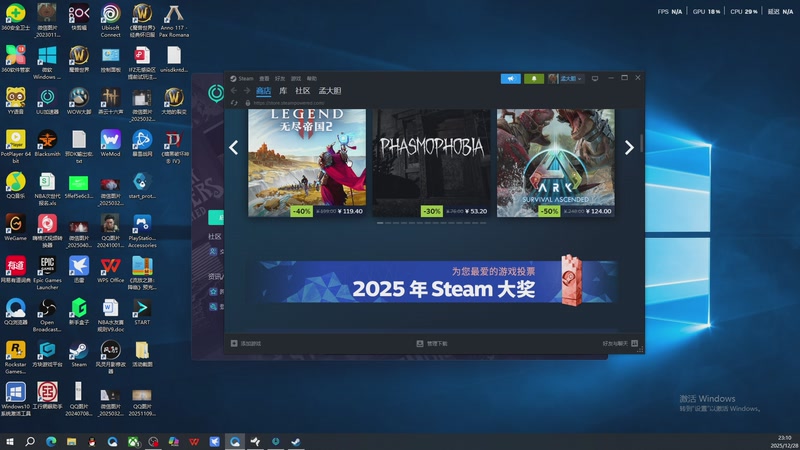Screen dimensions: 800x450
Task: Select the 商店 tab in Steam
Action: (x=263, y=91)
